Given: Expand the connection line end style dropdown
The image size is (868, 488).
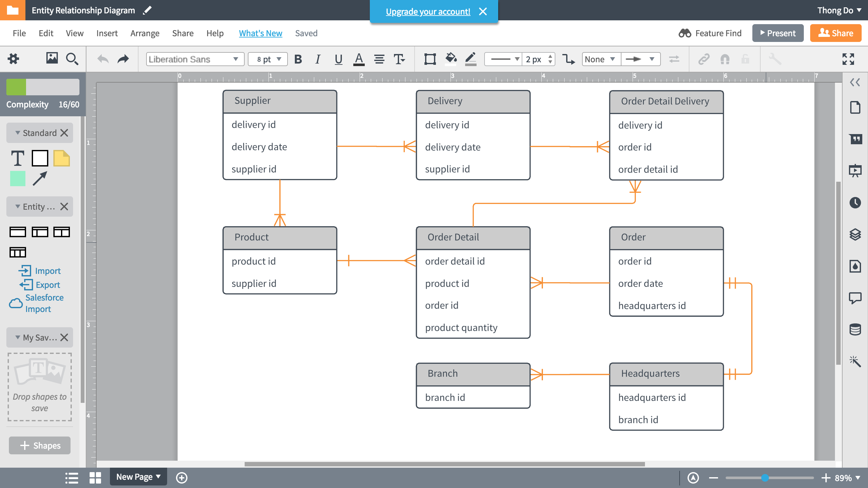Looking at the screenshot, I should pos(652,58).
